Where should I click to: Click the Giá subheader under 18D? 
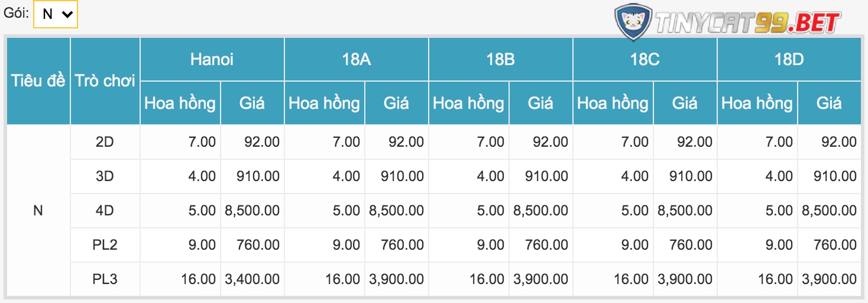click(829, 103)
